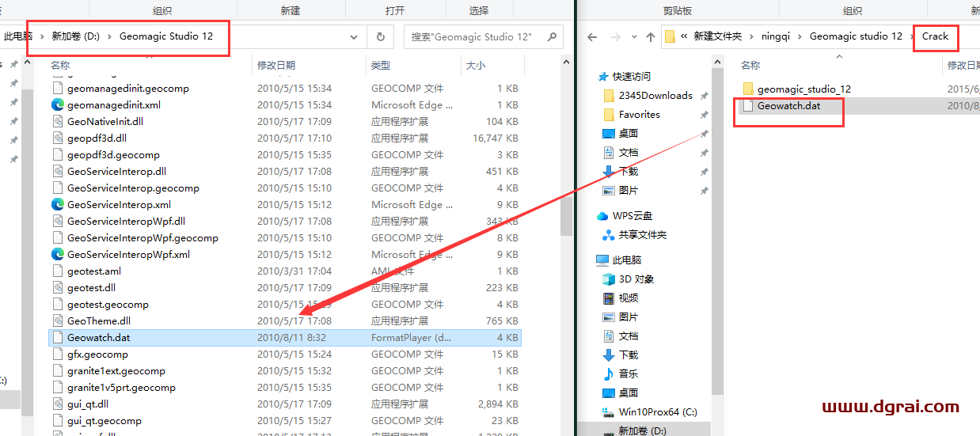Screen dimensions: 980x436
Task: Select Geowatch.dat in right Crack folder
Action: 788,105
